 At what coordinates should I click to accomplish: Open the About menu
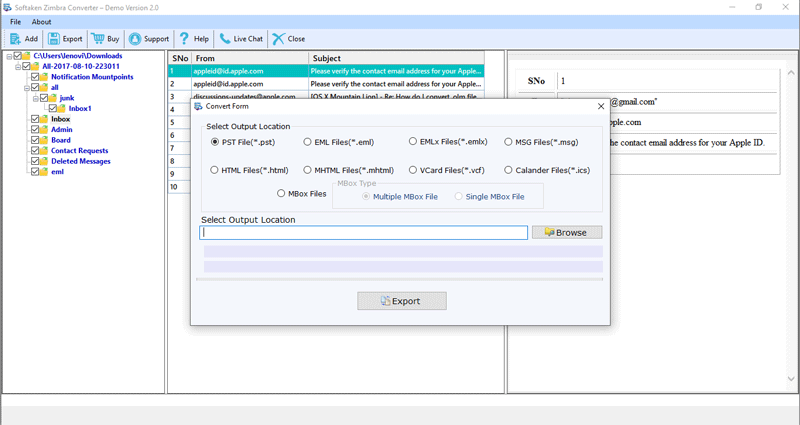coord(41,22)
